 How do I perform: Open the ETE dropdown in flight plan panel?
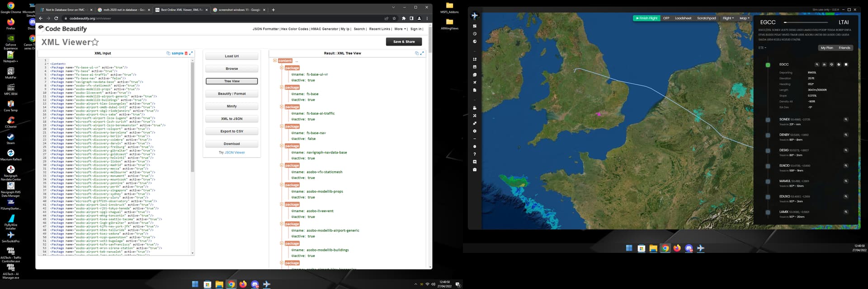pos(762,47)
